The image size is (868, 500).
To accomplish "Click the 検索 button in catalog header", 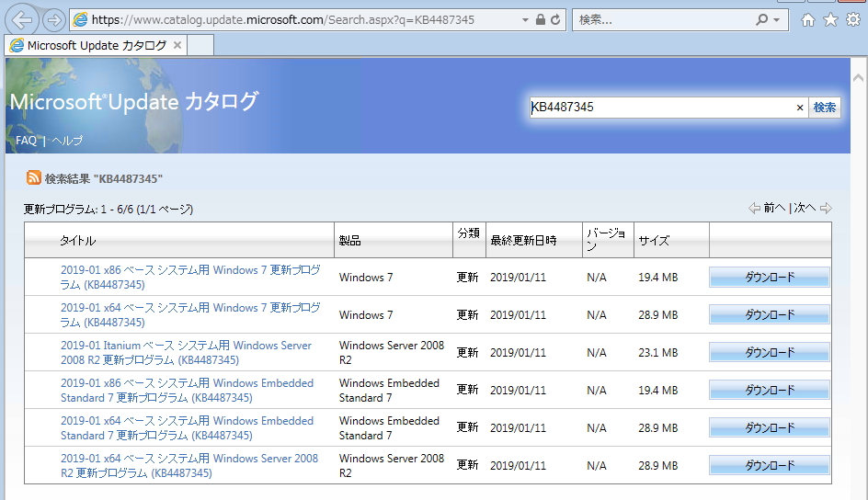I will pos(824,108).
